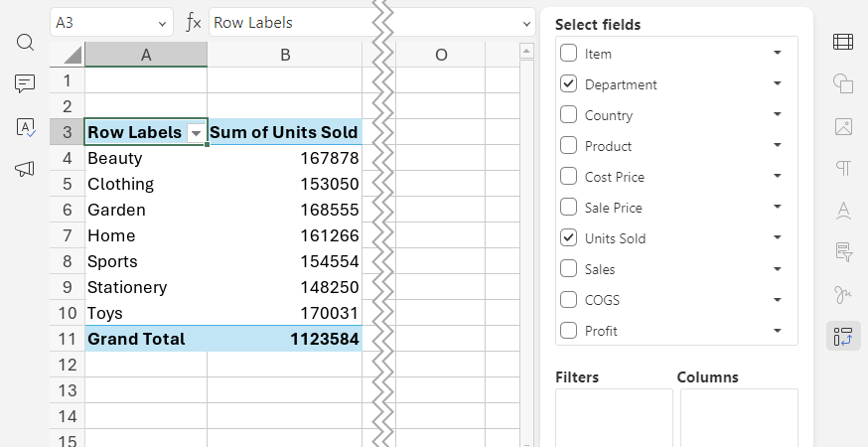Select column A header
Screen dimensions: 868x447
pyautogui.click(x=146, y=55)
